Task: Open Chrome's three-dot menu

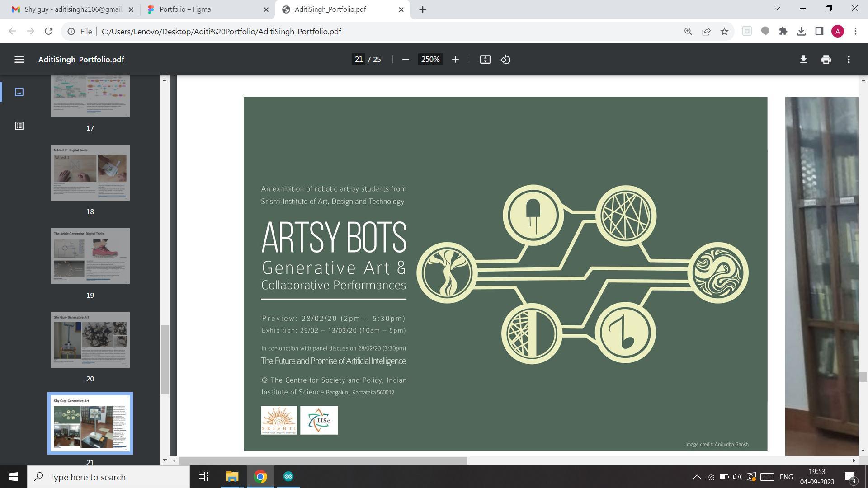Action: tap(855, 31)
